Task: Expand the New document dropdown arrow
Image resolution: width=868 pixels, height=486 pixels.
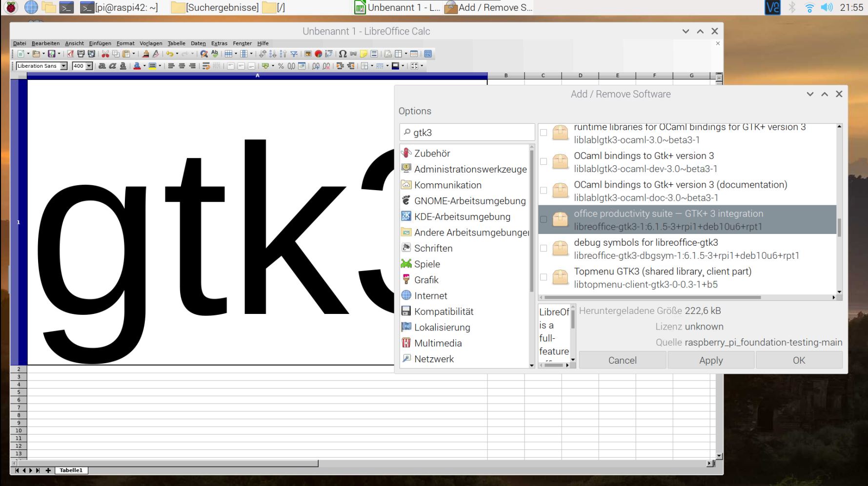Action: pyautogui.click(x=28, y=54)
